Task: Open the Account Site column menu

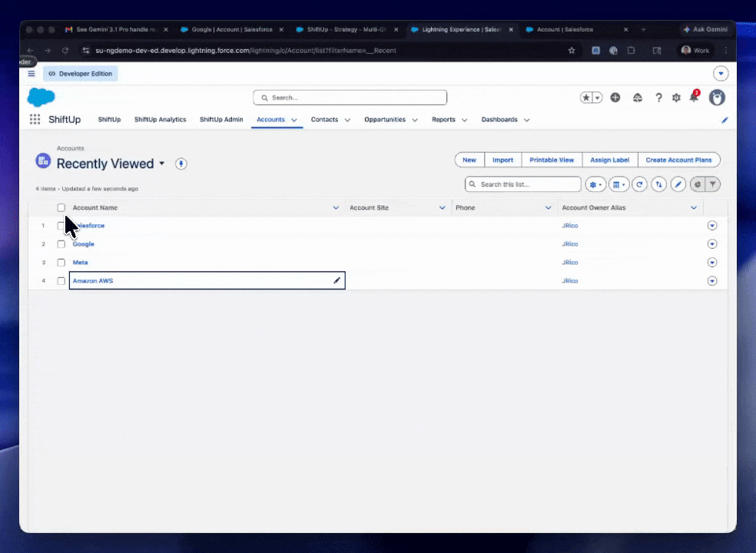Action: 442,208
